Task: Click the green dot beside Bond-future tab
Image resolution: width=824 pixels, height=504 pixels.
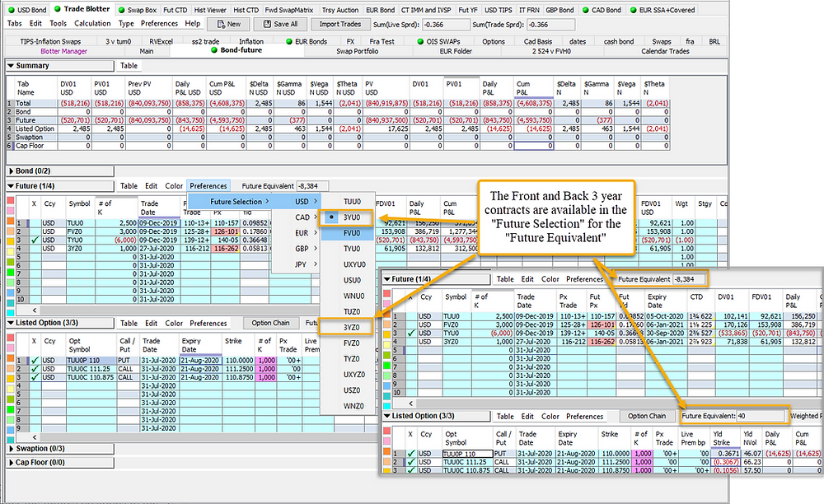Action: pos(214,50)
